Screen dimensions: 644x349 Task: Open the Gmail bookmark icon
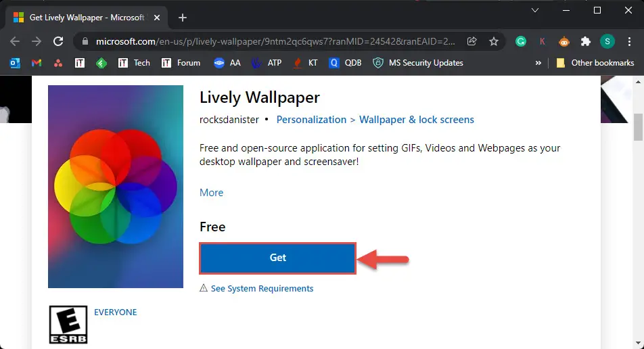point(37,63)
